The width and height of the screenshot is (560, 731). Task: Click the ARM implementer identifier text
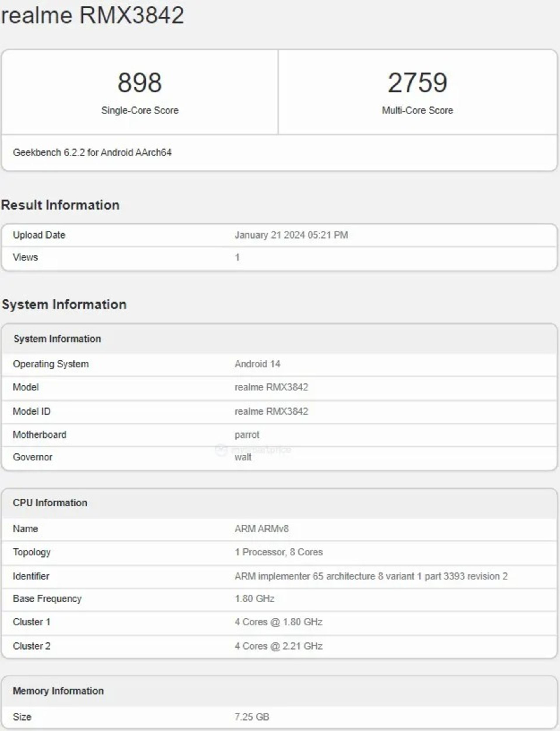(371, 576)
